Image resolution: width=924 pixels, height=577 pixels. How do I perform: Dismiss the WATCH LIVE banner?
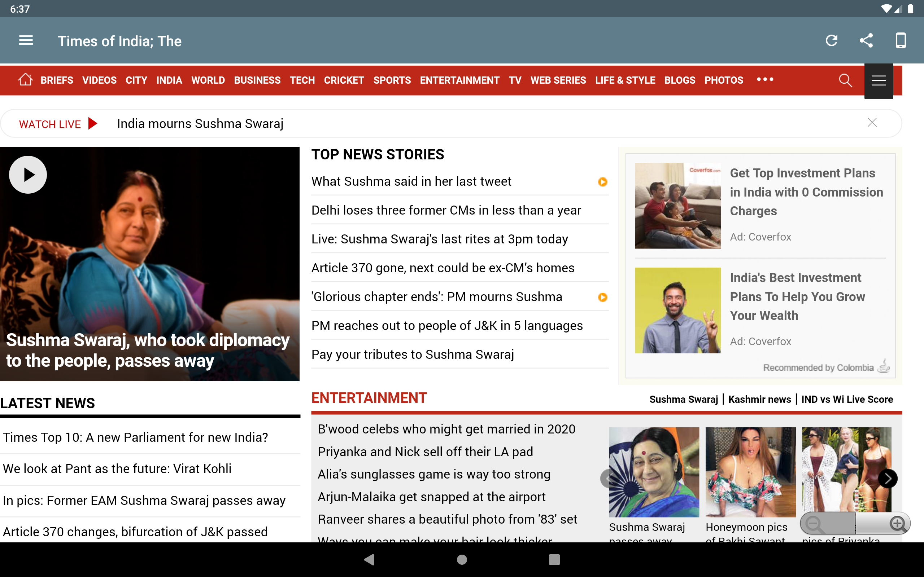(872, 123)
